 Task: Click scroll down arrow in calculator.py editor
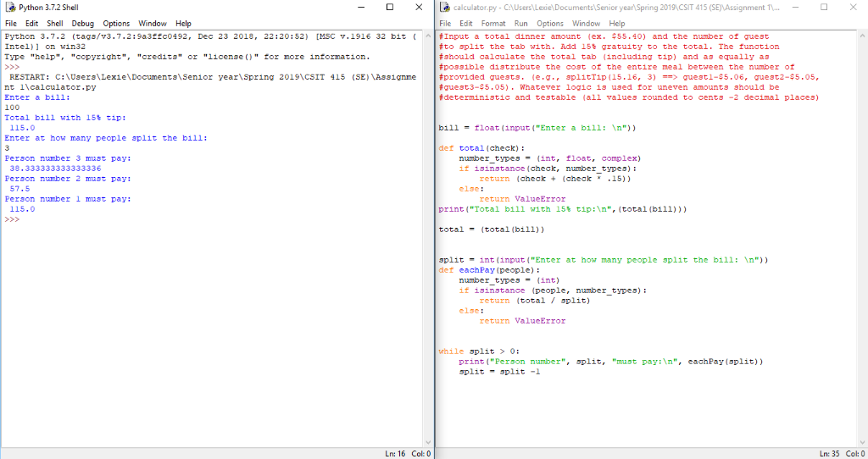[x=862, y=442]
